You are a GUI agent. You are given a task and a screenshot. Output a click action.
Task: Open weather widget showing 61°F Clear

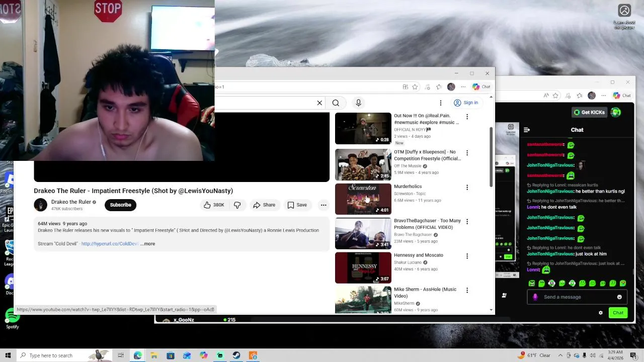[535, 355]
